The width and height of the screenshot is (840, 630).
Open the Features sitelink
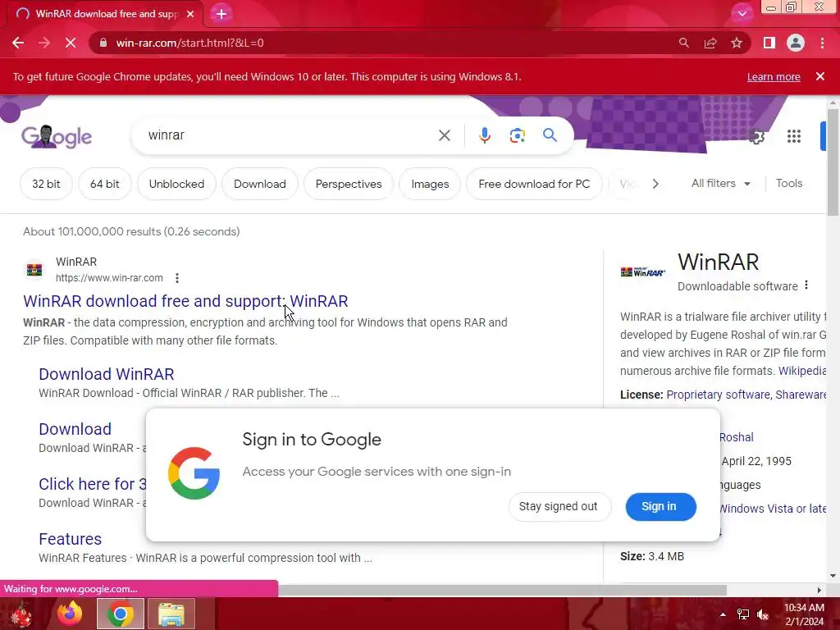pyautogui.click(x=71, y=539)
